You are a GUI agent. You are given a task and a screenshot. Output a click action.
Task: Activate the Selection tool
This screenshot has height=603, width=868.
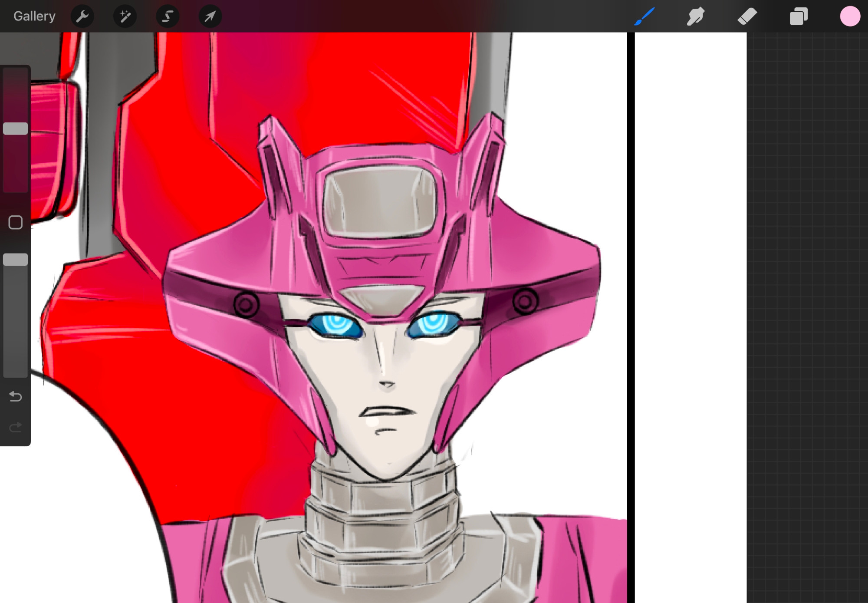pos(168,16)
